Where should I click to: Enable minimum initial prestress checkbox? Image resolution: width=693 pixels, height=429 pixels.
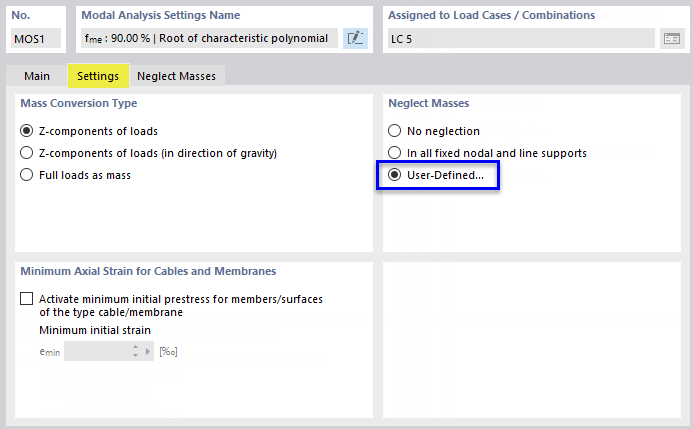pos(26,299)
